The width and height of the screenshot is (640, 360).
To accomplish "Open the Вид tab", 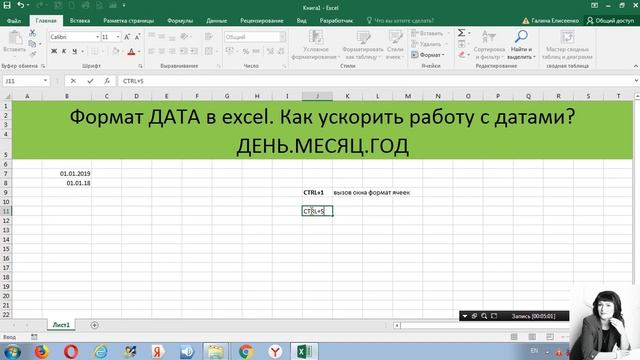I will [x=302, y=20].
